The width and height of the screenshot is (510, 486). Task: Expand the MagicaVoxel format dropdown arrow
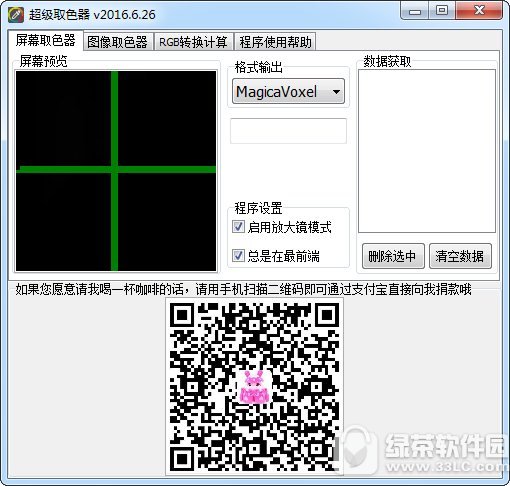(336, 92)
